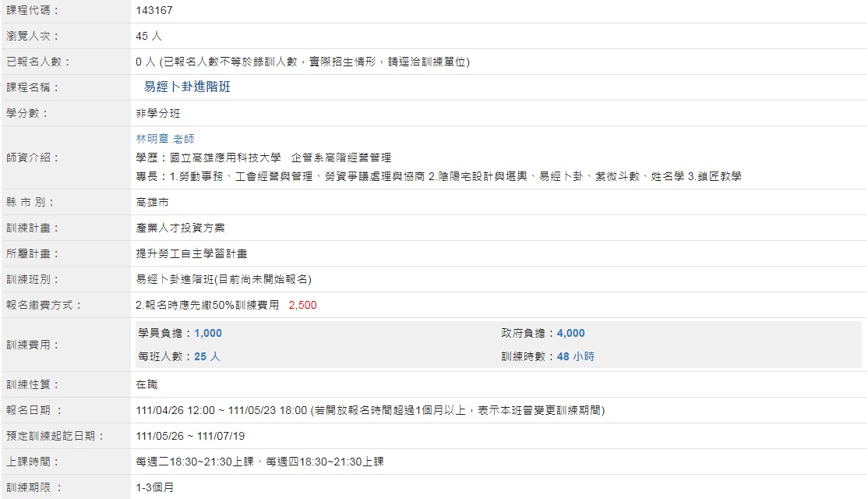
Task: Click the 上課時間 class schedule text
Action: coord(259,462)
